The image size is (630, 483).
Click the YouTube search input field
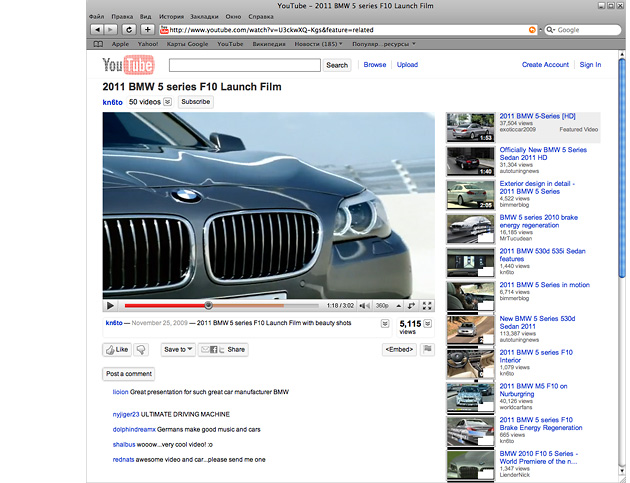tap(245, 65)
